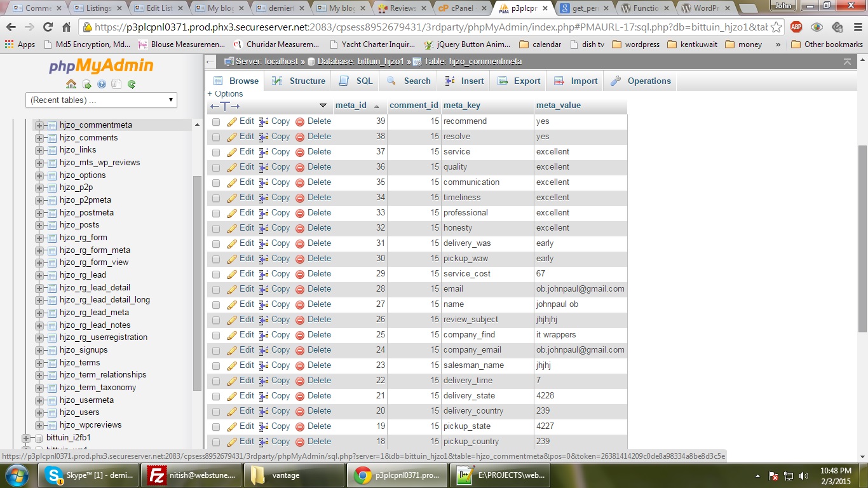This screenshot has height=488, width=868.
Task: Click the browser home icon
Action: [66, 27]
